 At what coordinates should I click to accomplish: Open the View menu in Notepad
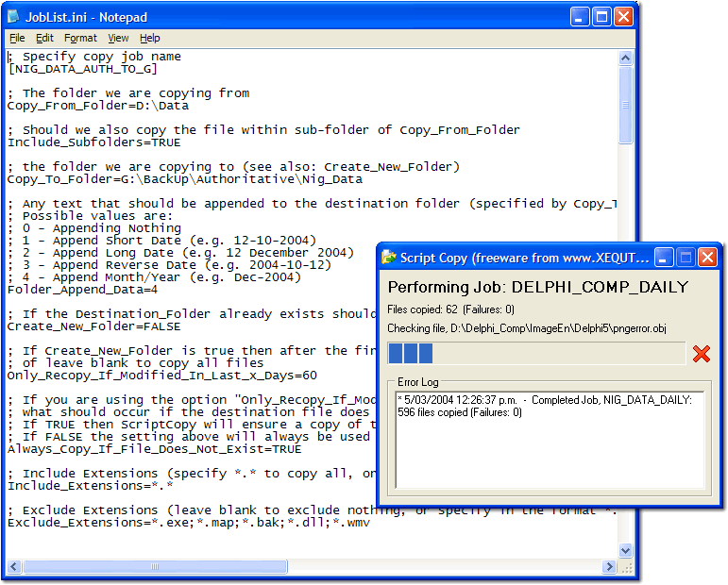[x=118, y=38]
